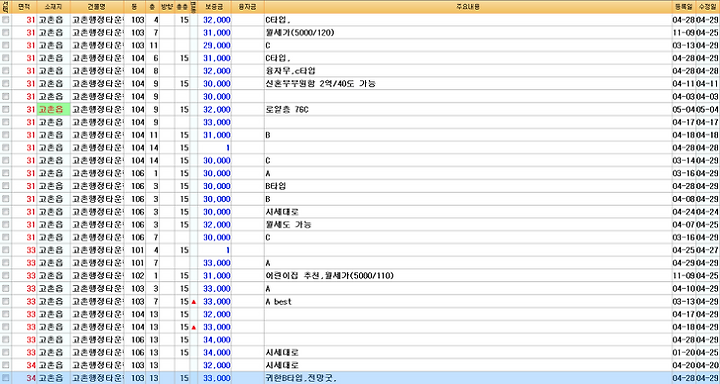Image resolution: width=720 pixels, height=384 pixels.
Task: Check the 융자무,c타입 row checkbox
Action: coord(6,71)
